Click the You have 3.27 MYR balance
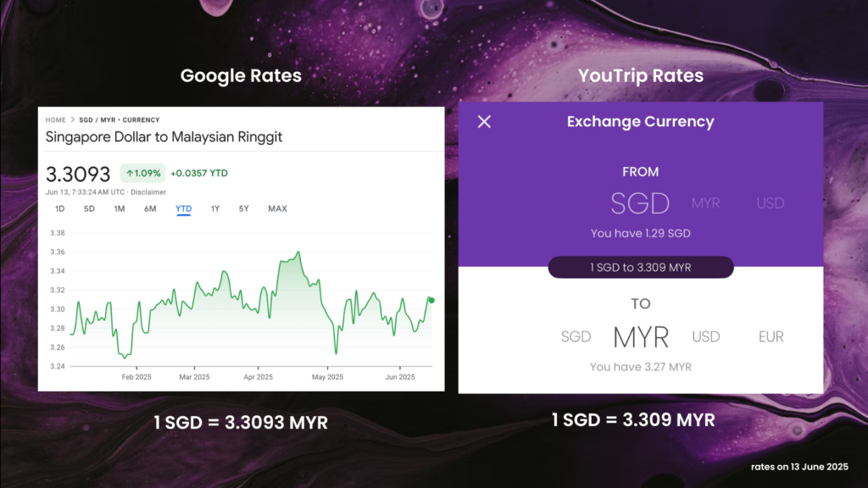868x488 pixels. point(641,367)
